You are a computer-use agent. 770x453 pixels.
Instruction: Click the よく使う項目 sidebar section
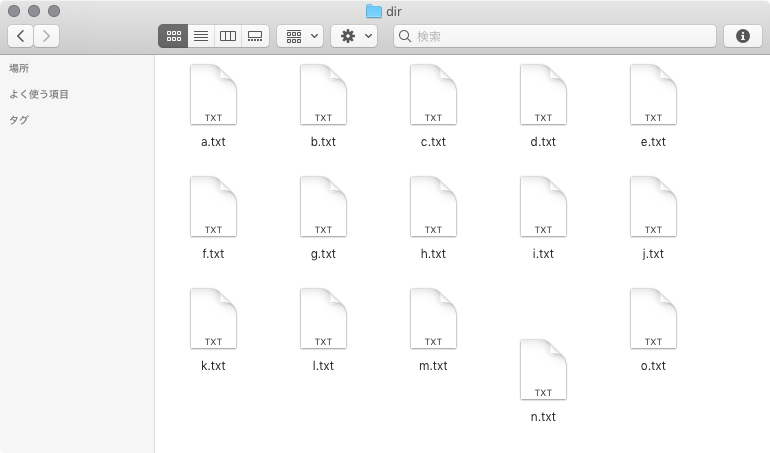[x=39, y=94]
